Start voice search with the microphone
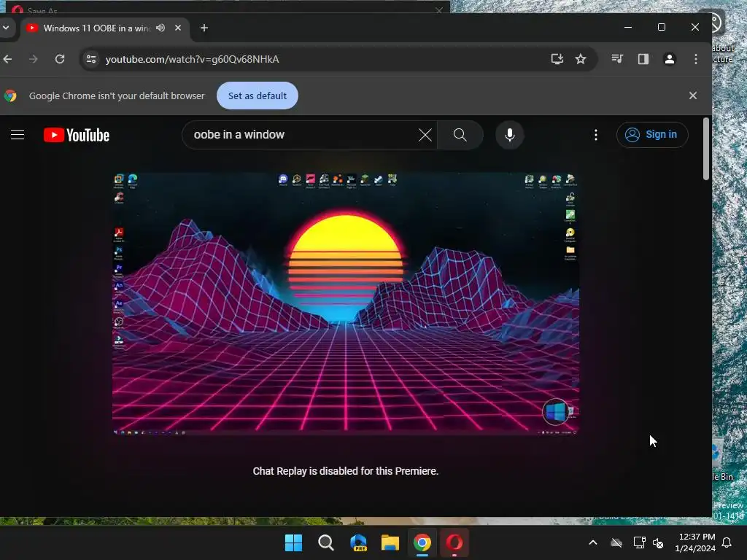Image resolution: width=747 pixels, height=560 pixels. [x=509, y=135]
